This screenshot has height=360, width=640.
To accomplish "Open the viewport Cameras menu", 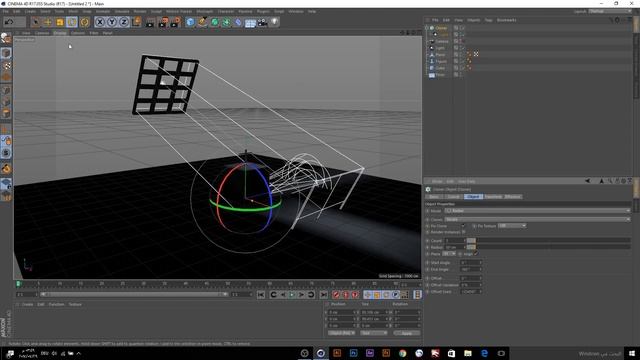I will click(x=42, y=33).
